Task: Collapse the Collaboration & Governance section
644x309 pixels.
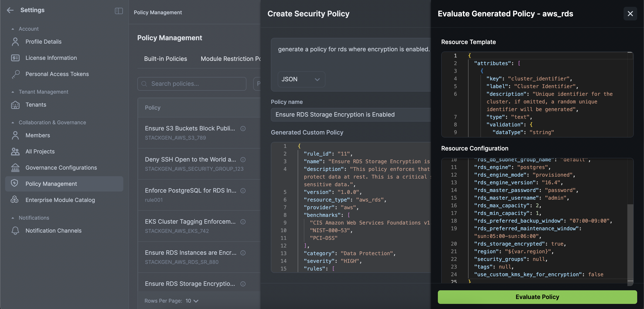Action: [x=13, y=122]
